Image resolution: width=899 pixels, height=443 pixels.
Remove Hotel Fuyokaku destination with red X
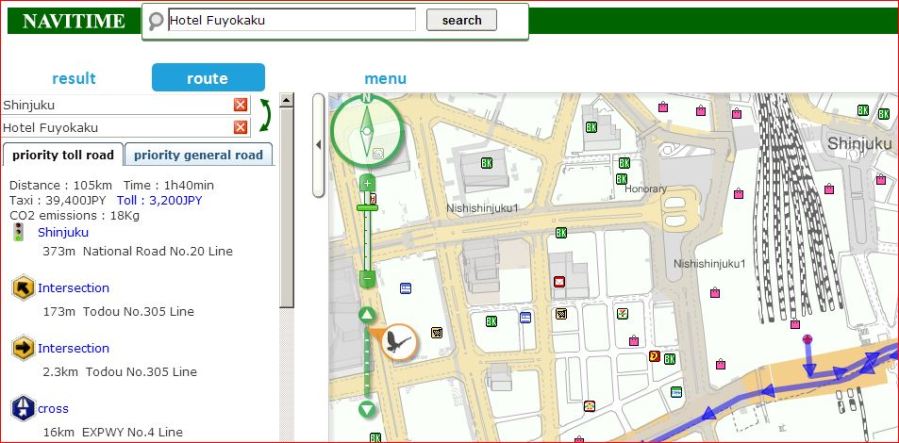pyautogui.click(x=240, y=127)
